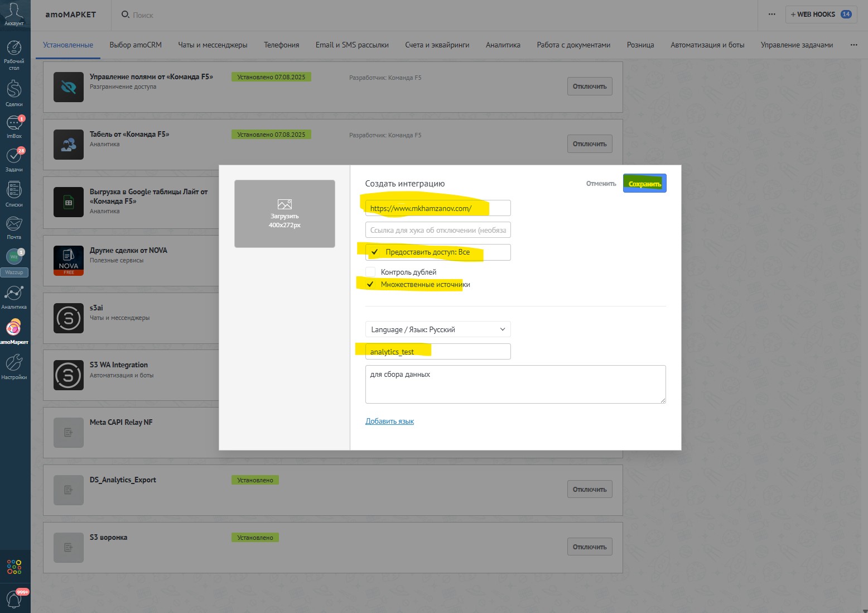Screen dimensions: 868x613
Task: Open imBox chat icon
Action: coord(14,126)
